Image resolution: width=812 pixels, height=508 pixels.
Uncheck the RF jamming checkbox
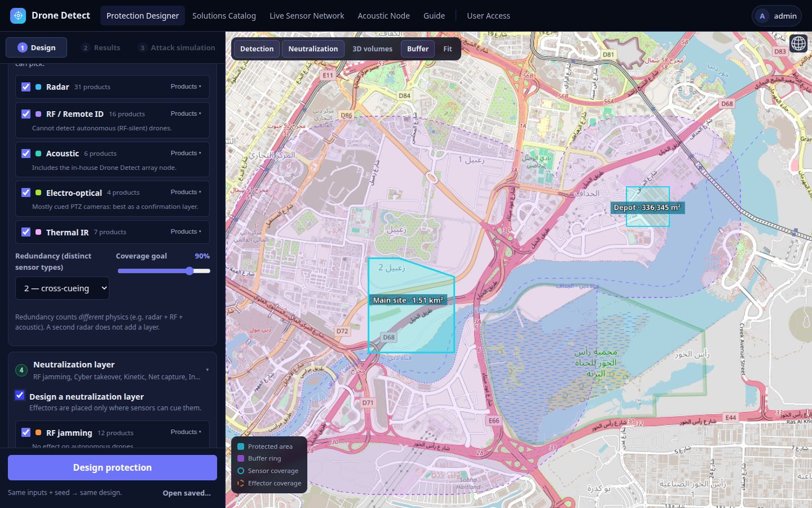click(26, 432)
